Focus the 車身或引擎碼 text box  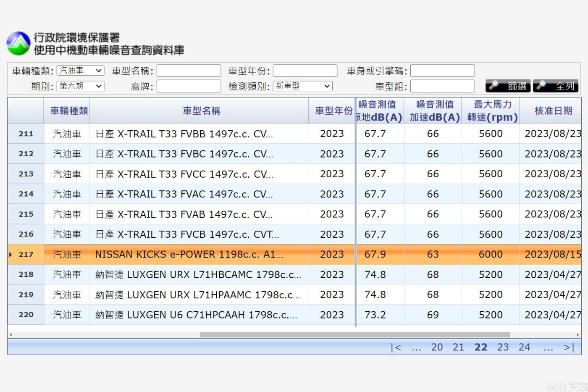click(442, 71)
